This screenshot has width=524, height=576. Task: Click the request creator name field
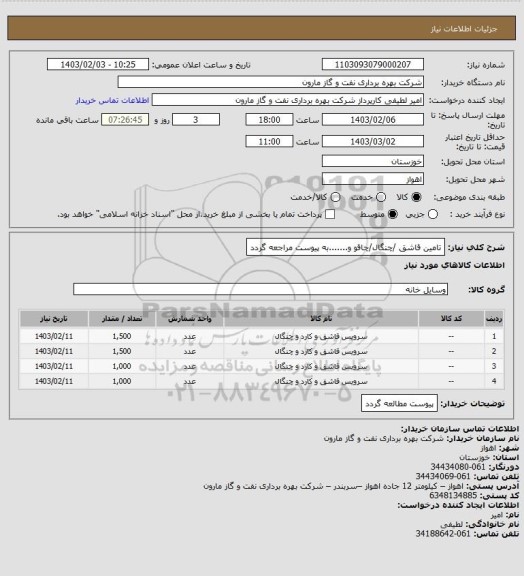[x=288, y=100]
